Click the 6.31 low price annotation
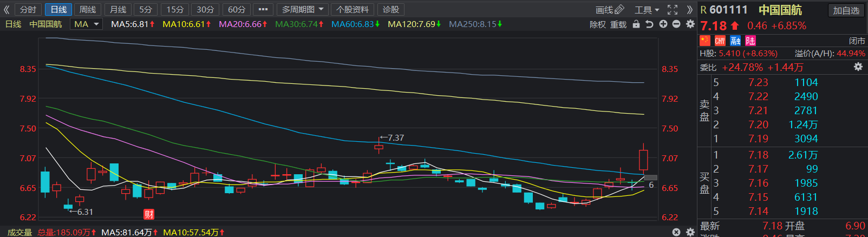 (x=81, y=212)
